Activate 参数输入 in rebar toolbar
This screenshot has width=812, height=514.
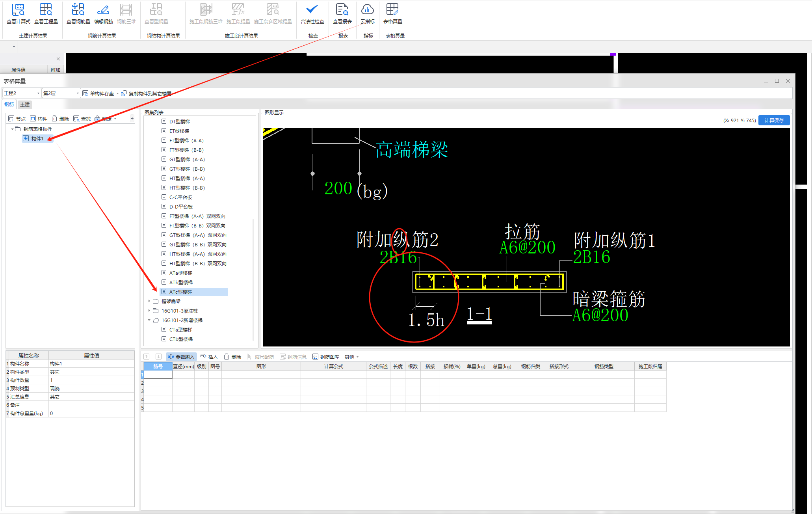coord(181,357)
